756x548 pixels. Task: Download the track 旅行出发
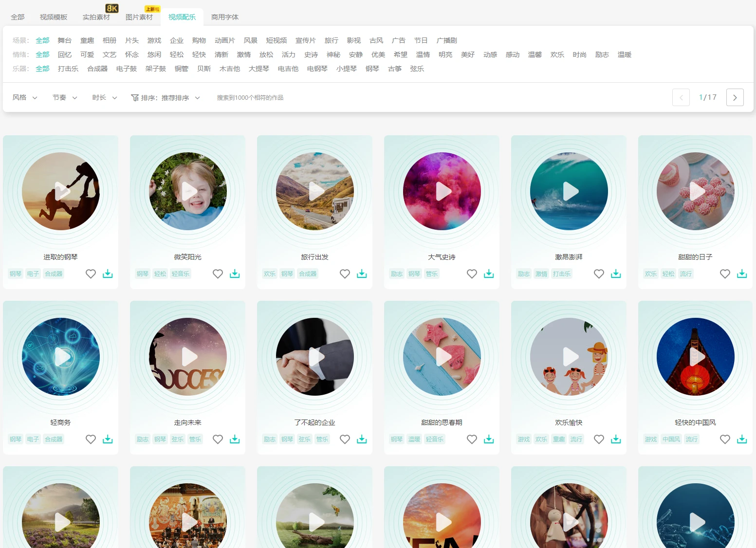pyautogui.click(x=362, y=274)
